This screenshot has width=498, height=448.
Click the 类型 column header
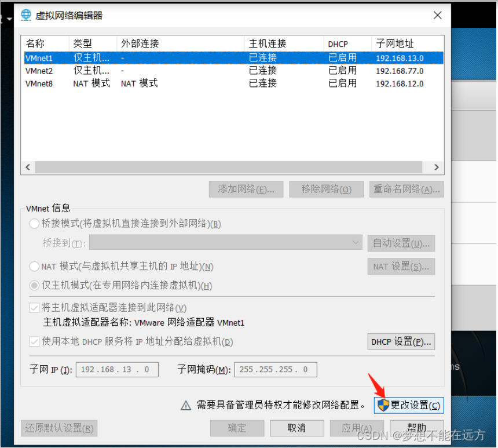pos(93,43)
